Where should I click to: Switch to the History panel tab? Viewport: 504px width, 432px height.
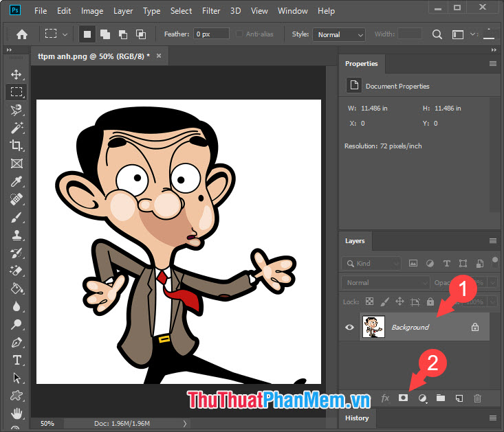tap(357, 418)
